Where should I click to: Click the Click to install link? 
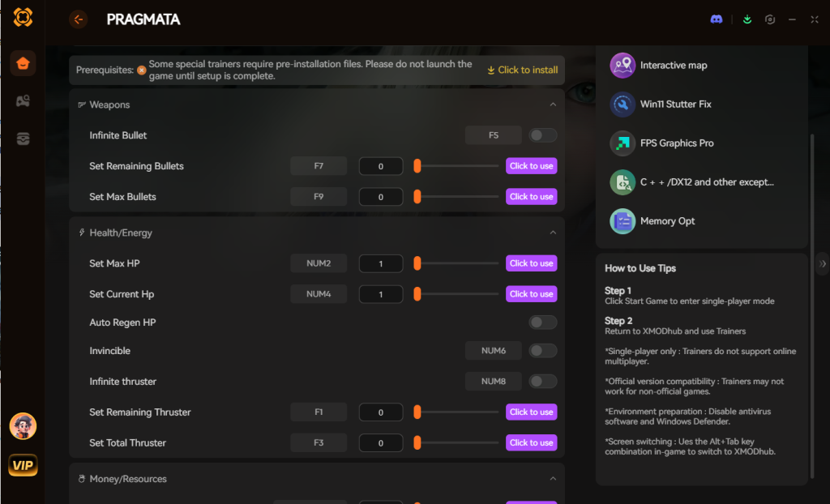click(521, 70)
